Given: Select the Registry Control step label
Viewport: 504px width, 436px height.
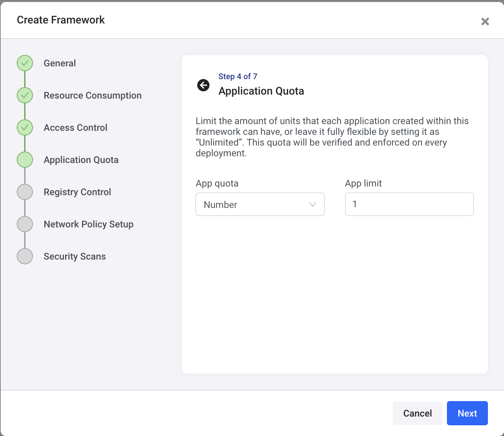Looking at the screenshot, I should click(77, 192).
